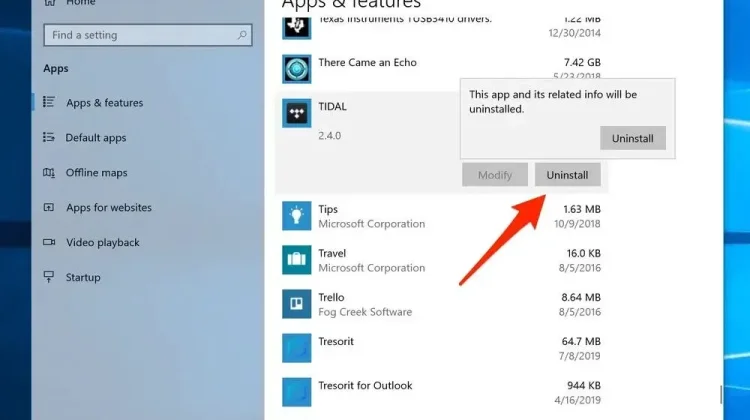Click the search magnifier icon

pos(242,35)
